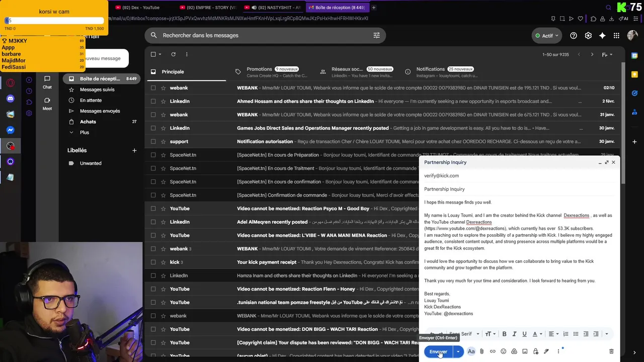Open the Messages envoyés folder
Screen dimensions: 644x362
(100, 111)
